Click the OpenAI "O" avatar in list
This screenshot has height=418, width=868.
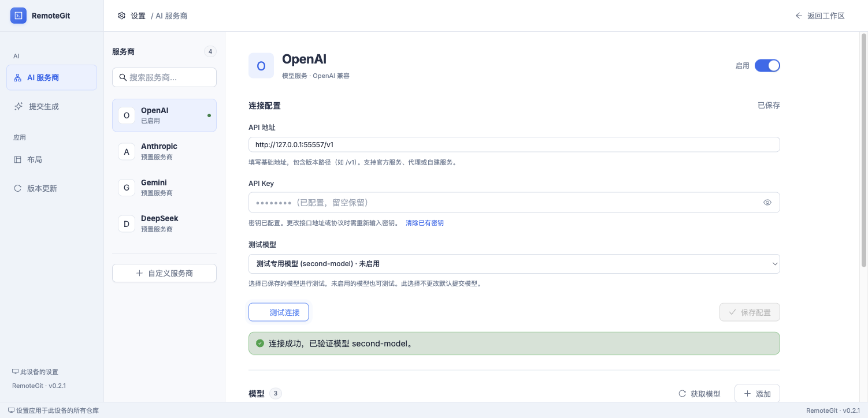127,115
